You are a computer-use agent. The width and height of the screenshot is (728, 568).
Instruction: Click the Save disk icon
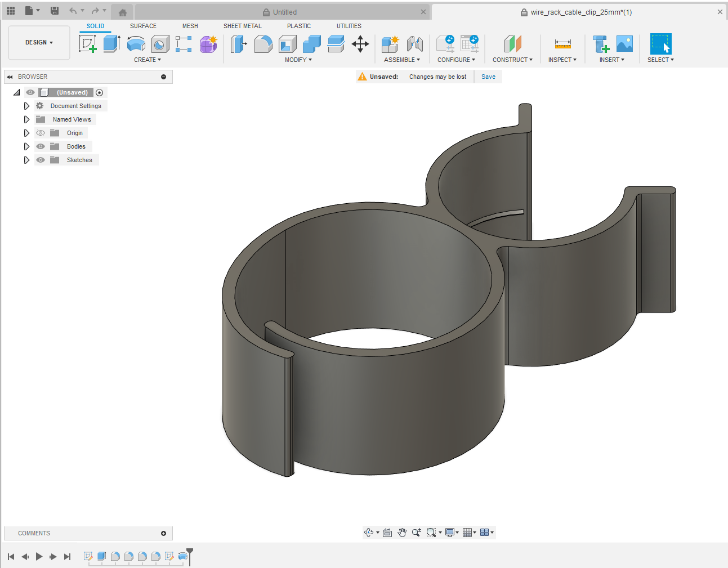click(x=55, y=11)
